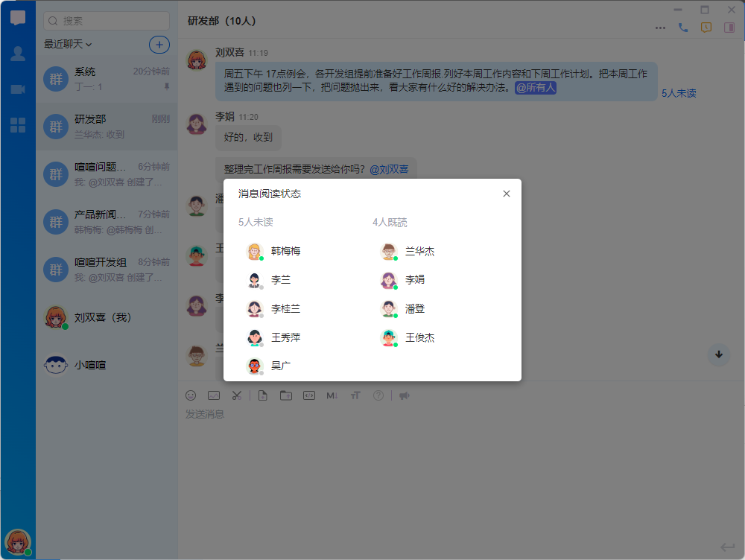
Task: Click the screenshot scissors icon
Action: (x=236, y=395)
